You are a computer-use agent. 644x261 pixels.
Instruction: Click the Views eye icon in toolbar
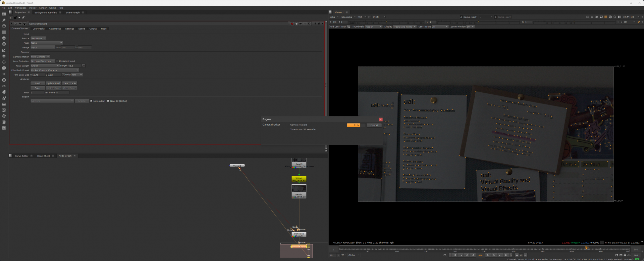(4, 86)
